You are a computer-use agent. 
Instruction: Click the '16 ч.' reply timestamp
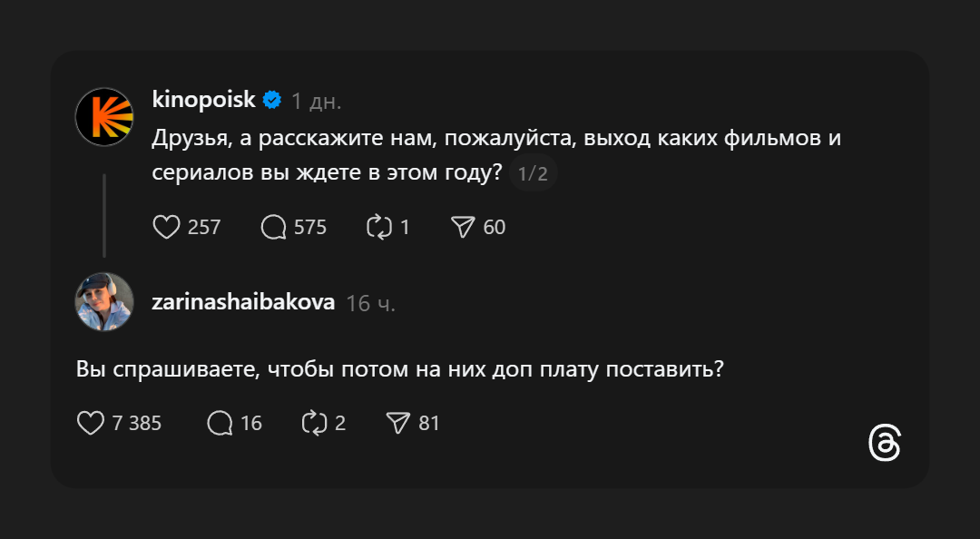pos(370,303)
